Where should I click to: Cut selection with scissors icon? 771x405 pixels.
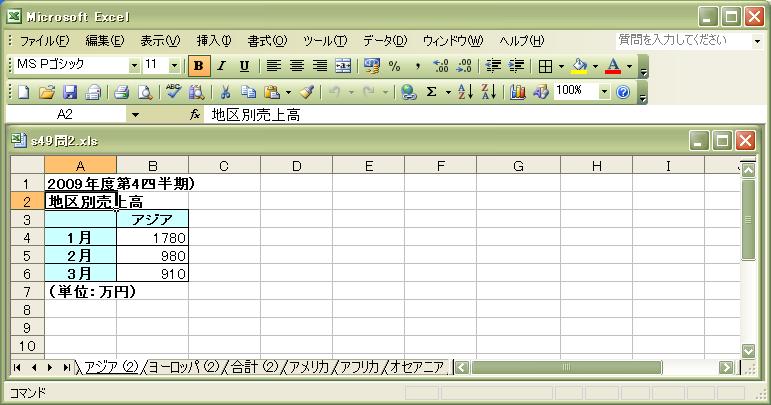pos(225,92)
